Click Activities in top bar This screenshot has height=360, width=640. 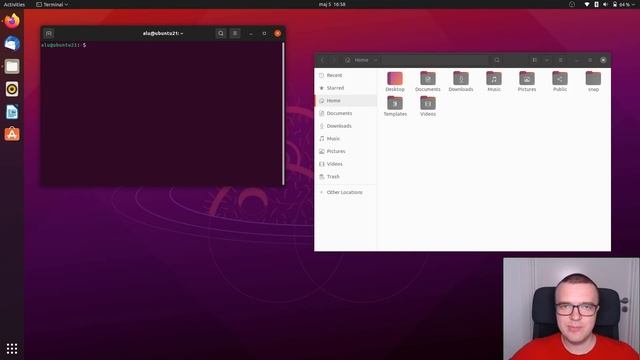click(14, 4)
